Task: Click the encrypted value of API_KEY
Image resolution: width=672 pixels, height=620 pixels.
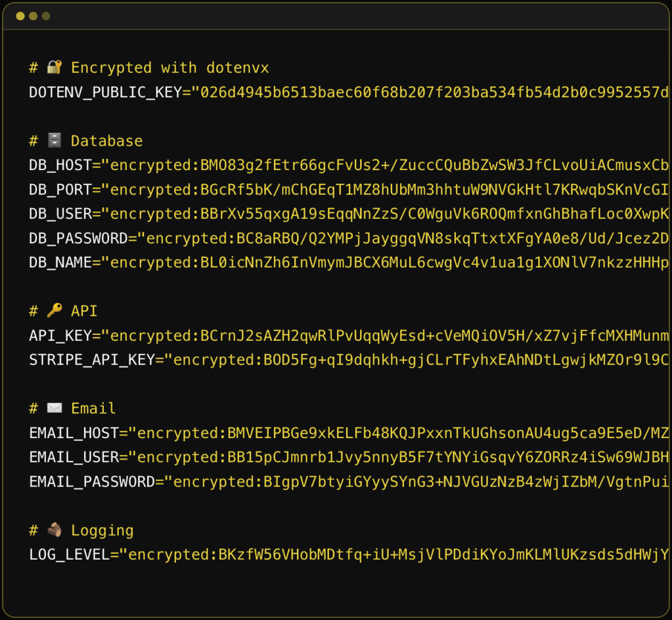Action: point(388,336)
